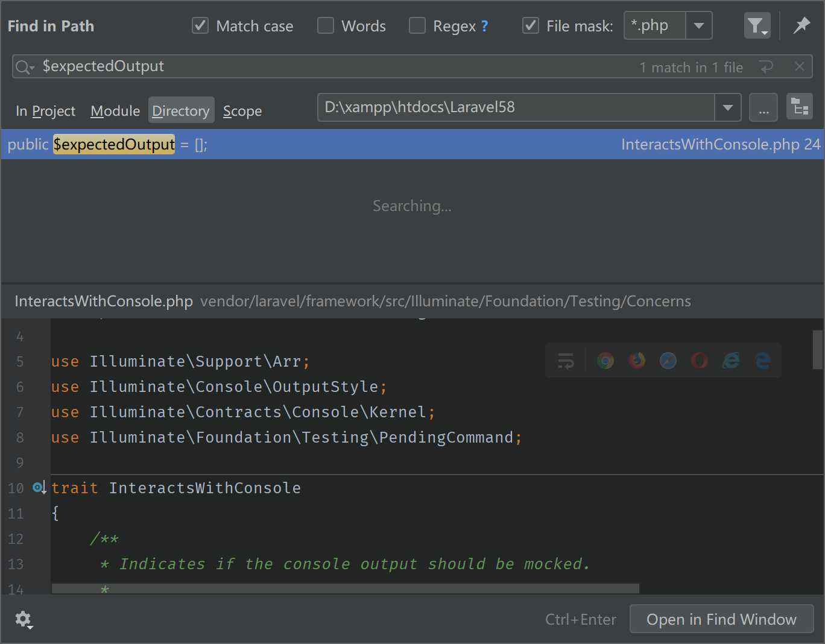825x644 pixels.
Task: Toggle the Match case checkbox
Action: 200,26
